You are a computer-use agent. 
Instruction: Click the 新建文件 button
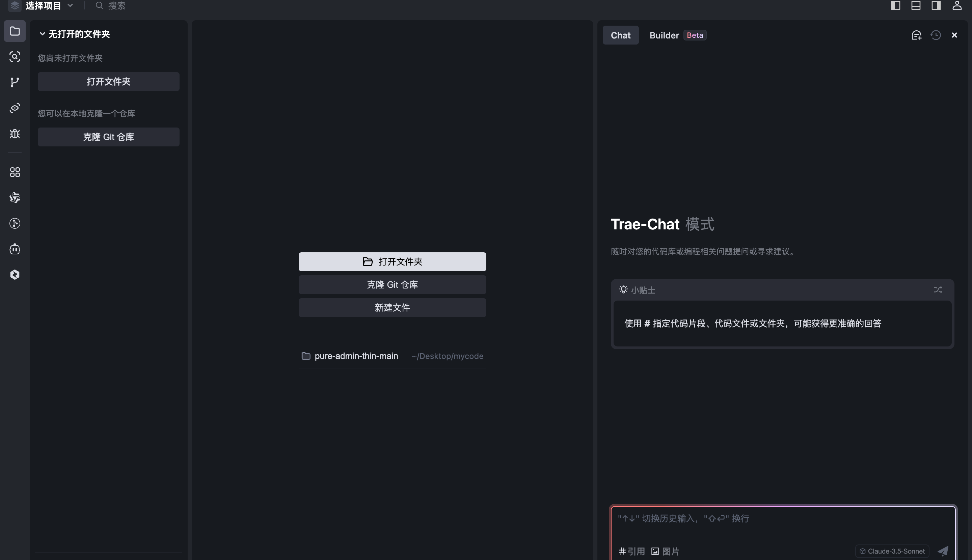click(392, 308)
